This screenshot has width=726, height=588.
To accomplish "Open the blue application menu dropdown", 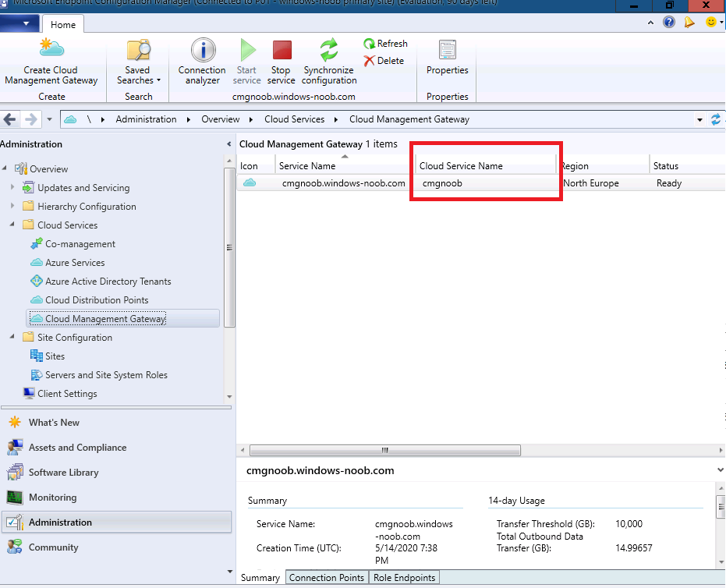I will [x=19, y=23].
